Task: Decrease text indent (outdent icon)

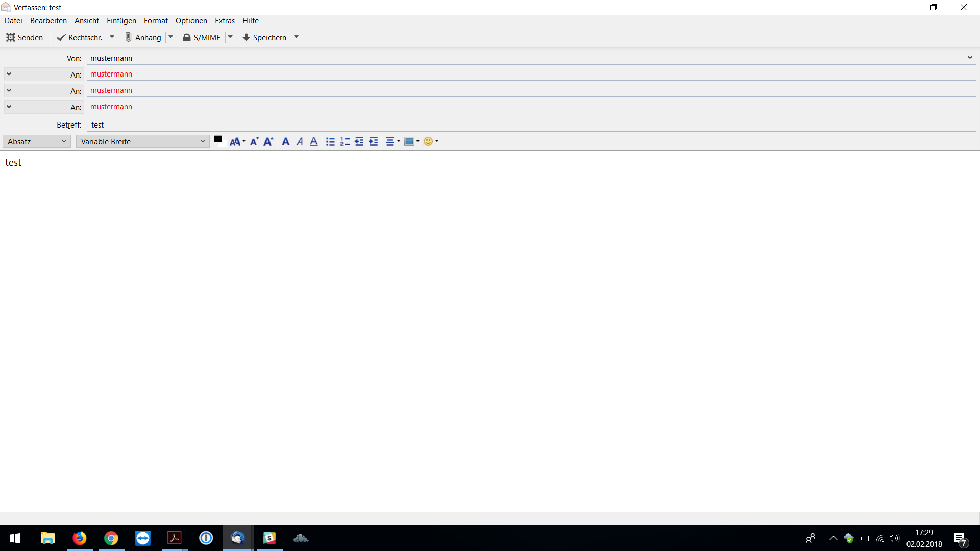Action: pyautogui.click(x=359, y=142)
